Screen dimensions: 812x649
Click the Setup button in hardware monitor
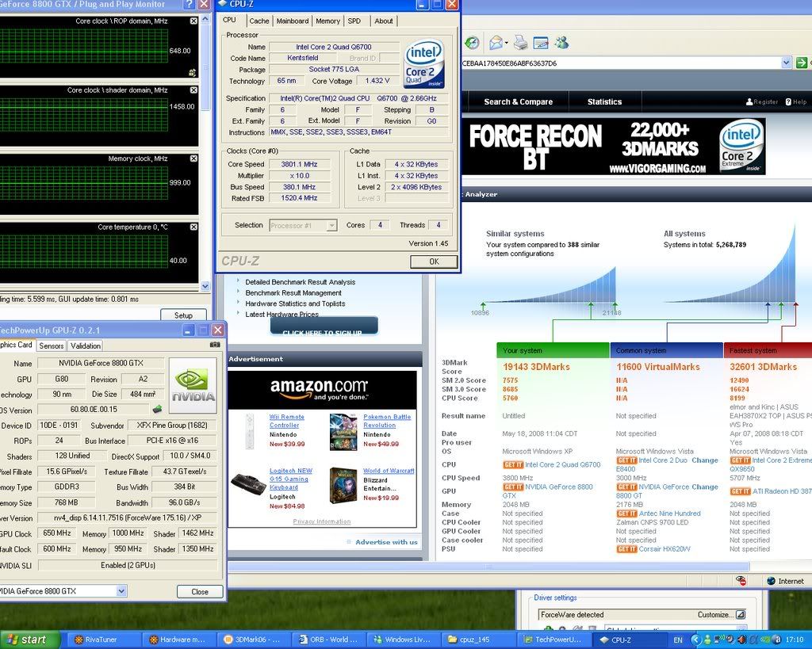point(183,315)
